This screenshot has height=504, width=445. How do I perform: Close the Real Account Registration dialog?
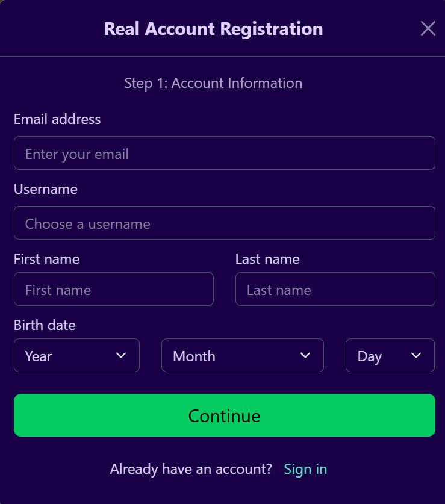[428, 28]
